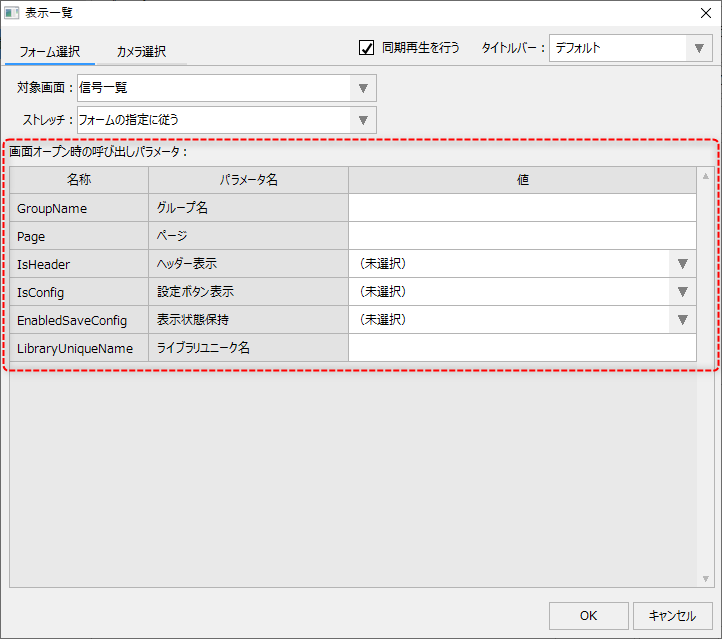
Task: Click the GroupName value input field
Action: (x=521, y=208)
